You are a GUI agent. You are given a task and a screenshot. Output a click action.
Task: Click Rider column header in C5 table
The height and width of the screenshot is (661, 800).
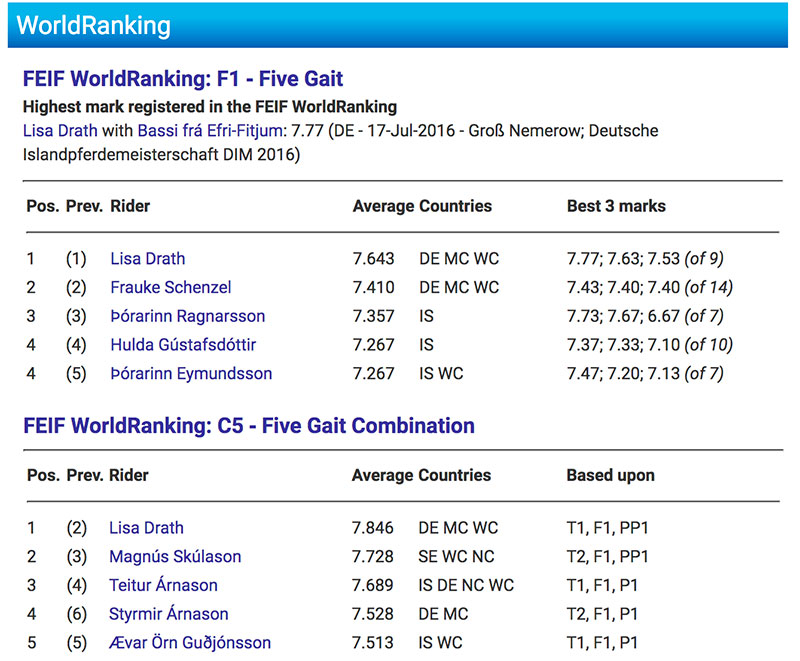[x=129, y=476]
